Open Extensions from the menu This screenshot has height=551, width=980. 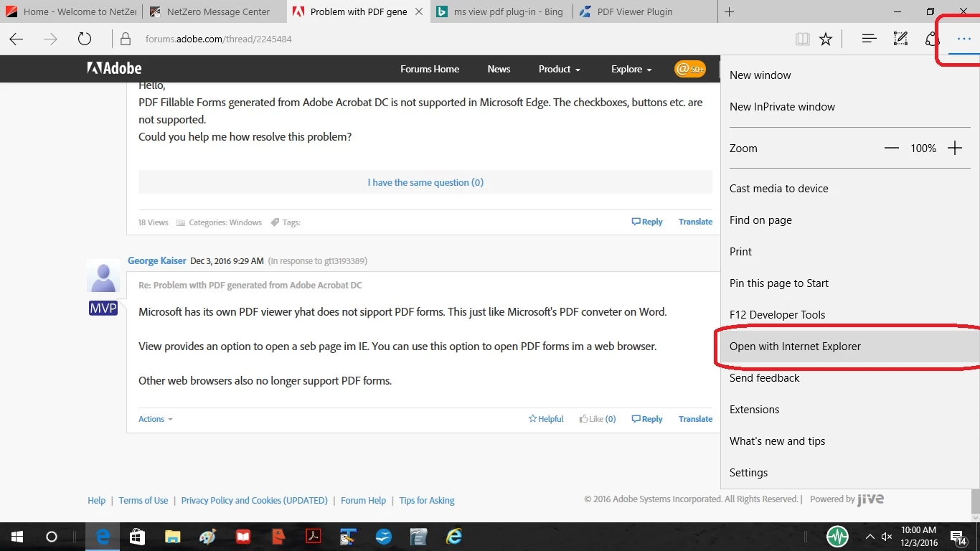[849, 410]
